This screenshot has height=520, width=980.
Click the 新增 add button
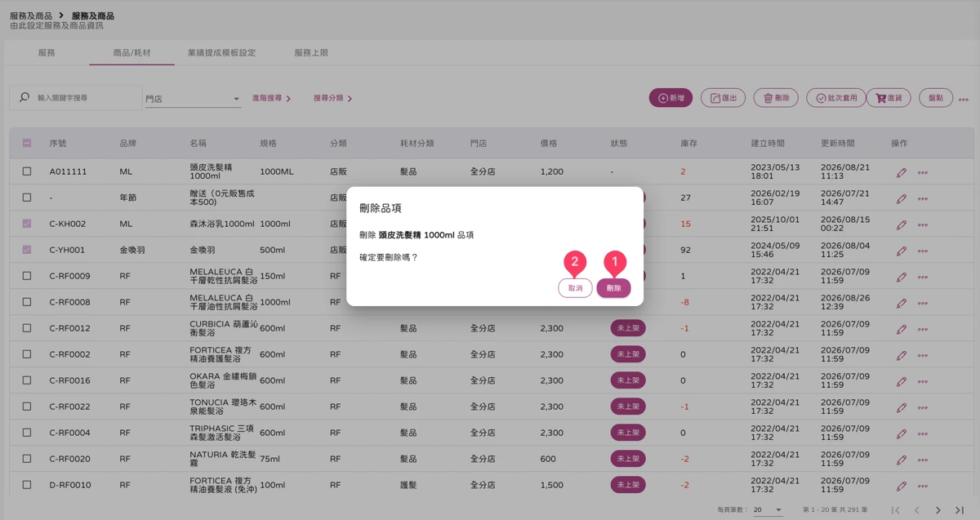670,98
